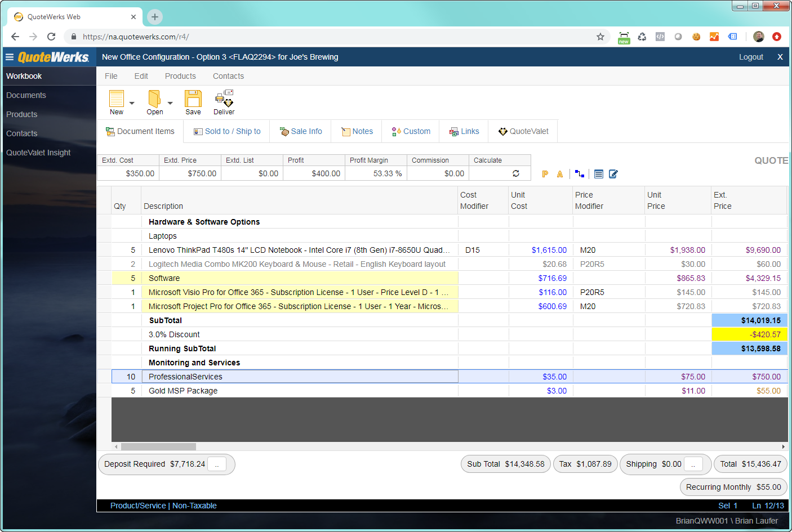
Task: Expand the Open button dropdown arrow
Action: (x=170, y=103)
